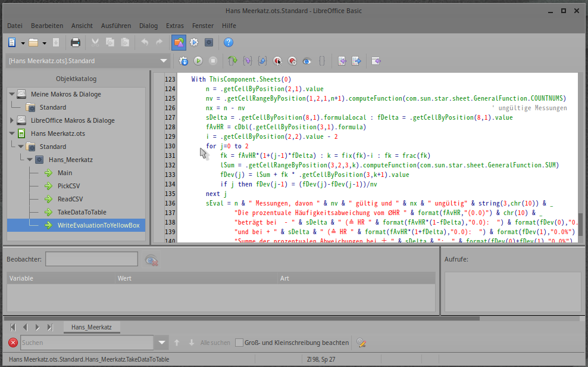Expand the LibreOffice Makros & Dialoge node
Screen dimensions: 588x367
[12, 120]
